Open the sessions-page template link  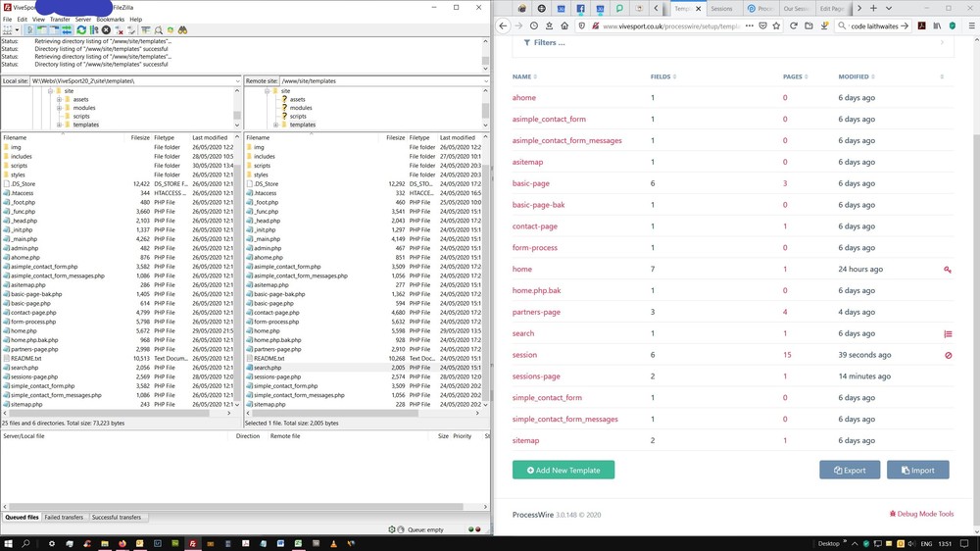[x=536, y=376]
